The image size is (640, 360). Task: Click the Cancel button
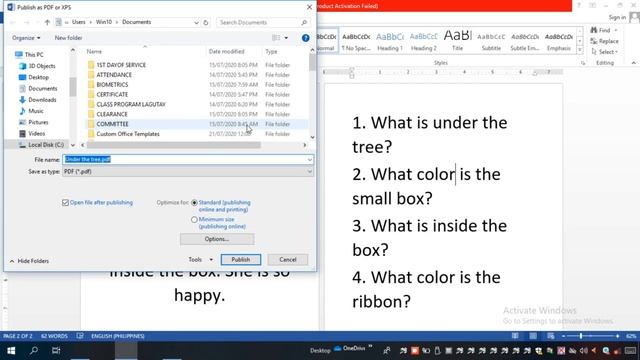[x=288, y=260]
